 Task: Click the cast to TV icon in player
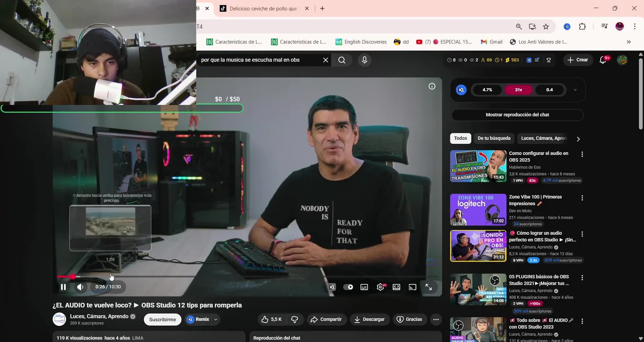point(413,287)
